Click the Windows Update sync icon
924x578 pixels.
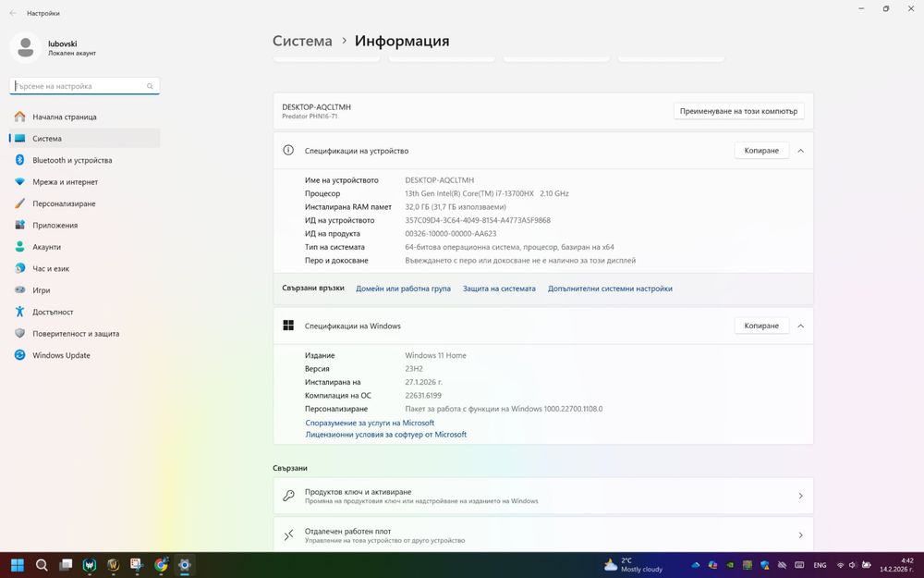pyautogui.click(x=20, y=355)
